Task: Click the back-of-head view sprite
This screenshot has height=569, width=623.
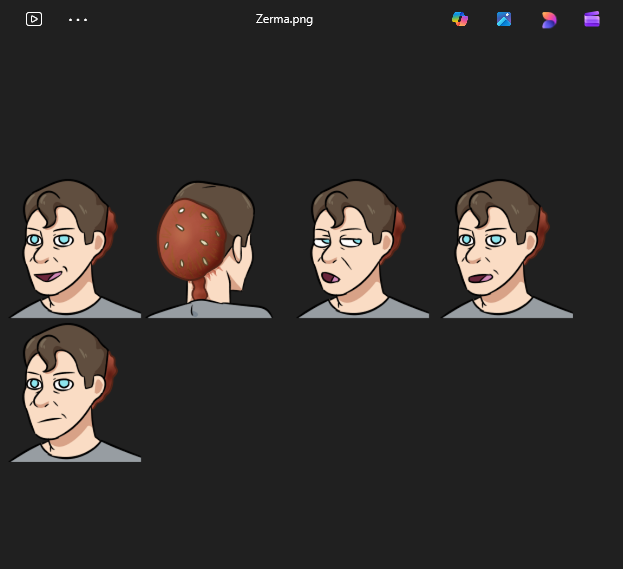Action: point(208,250)
